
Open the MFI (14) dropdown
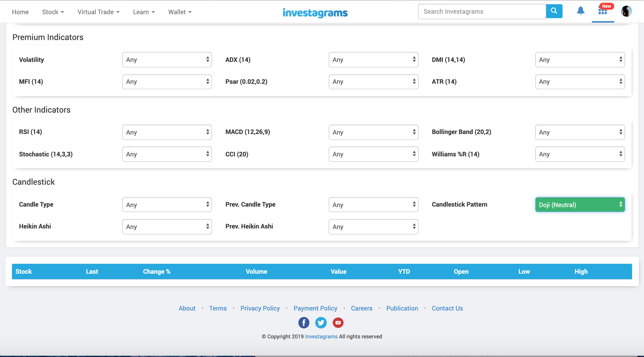tap(167, 82)
